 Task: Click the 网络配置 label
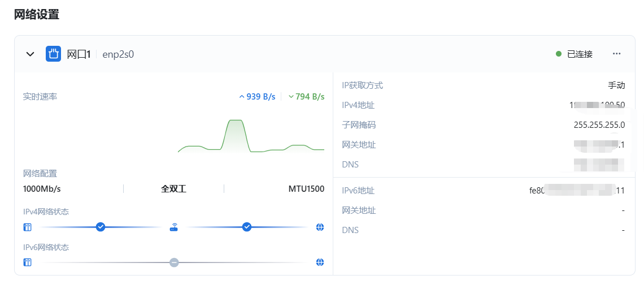(40, 173)
